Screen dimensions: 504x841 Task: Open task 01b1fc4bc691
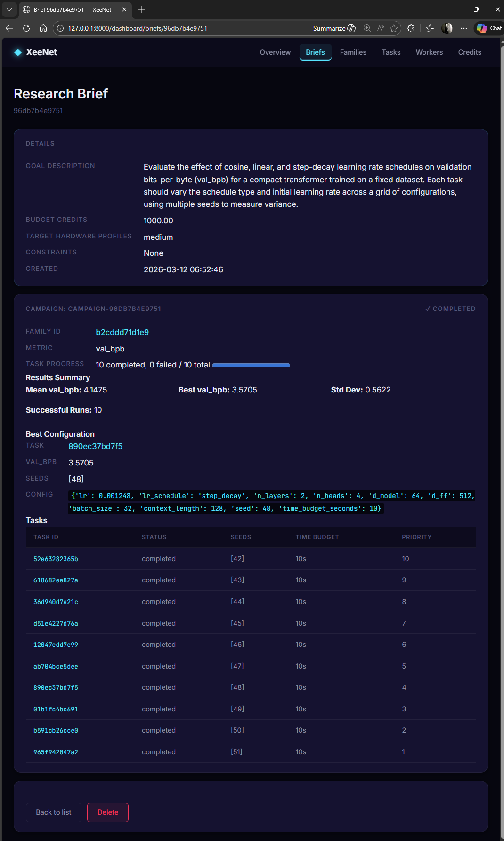(x=56, y=709)
